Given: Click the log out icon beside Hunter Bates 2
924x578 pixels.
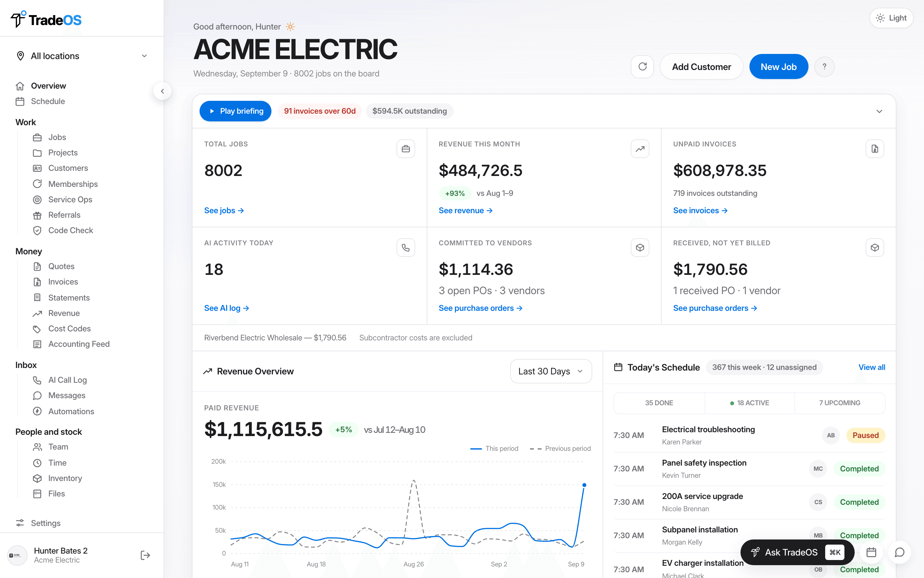Looking at the screenshot, I should coord(145,555).
